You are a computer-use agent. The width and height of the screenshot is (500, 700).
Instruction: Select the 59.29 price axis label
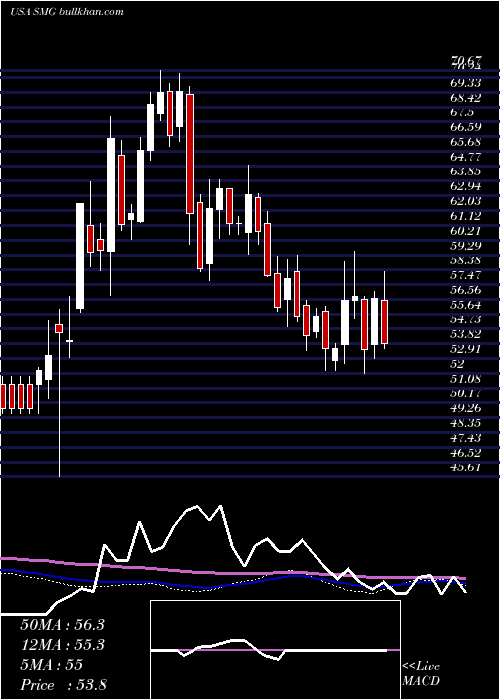[466, 246]
